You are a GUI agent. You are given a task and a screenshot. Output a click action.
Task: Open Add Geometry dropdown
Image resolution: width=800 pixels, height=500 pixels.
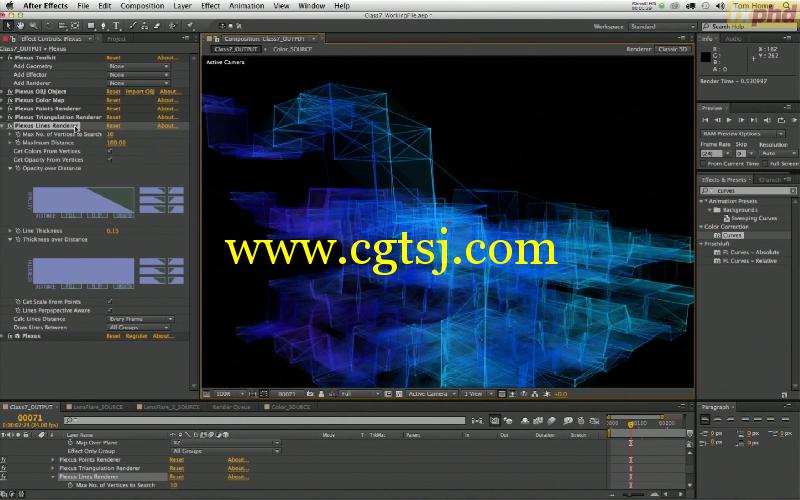139,66
